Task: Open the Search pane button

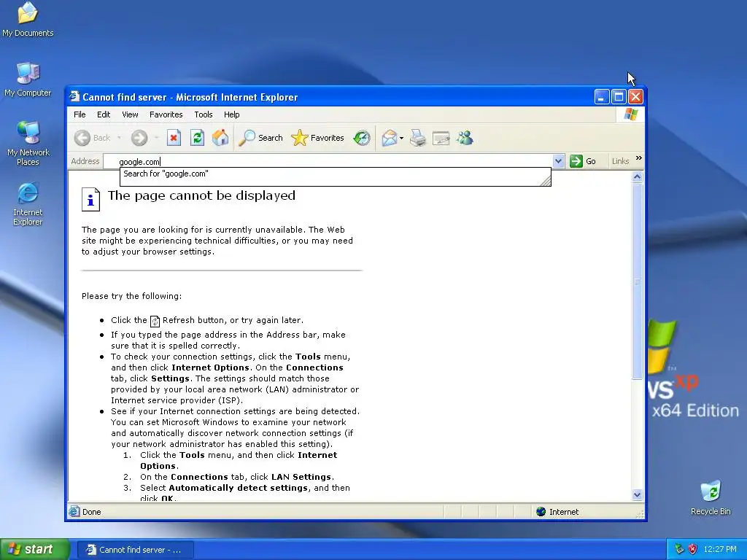Action: click(260, 138)
